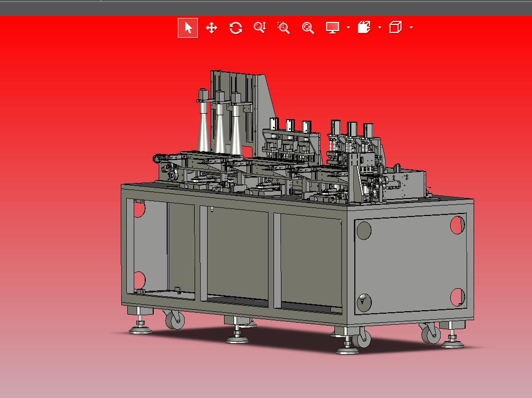532x398 pixels.
Task: Open dropdown arrow beside wireframe box icon
Action: (x=411, y=27)
